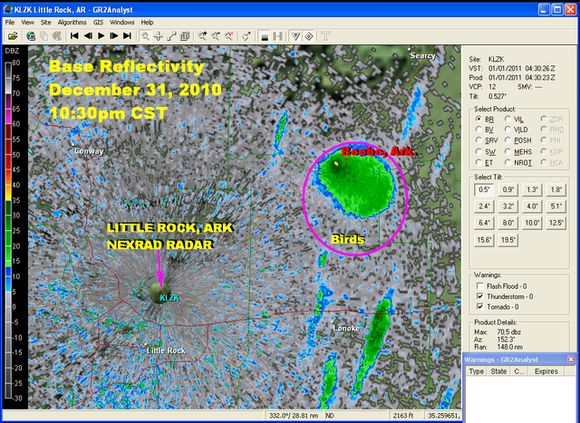Select the pan tool icon
580x423 pixels.
coord(158,36)
